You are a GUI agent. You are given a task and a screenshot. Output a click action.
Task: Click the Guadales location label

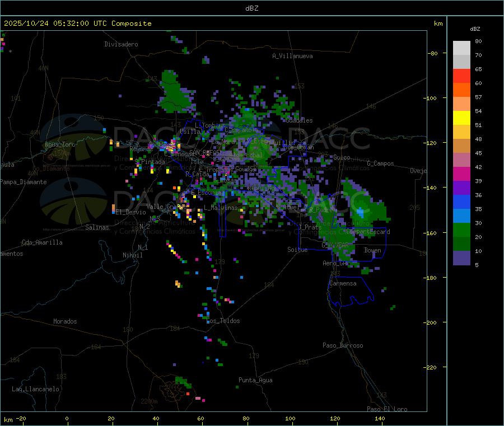pos(299,120)
